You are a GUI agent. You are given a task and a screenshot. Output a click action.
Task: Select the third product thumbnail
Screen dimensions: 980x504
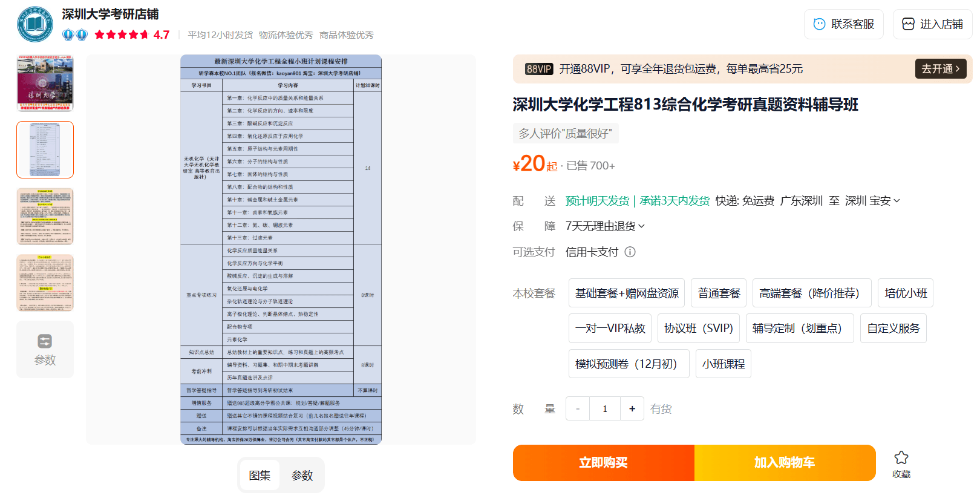45,216
